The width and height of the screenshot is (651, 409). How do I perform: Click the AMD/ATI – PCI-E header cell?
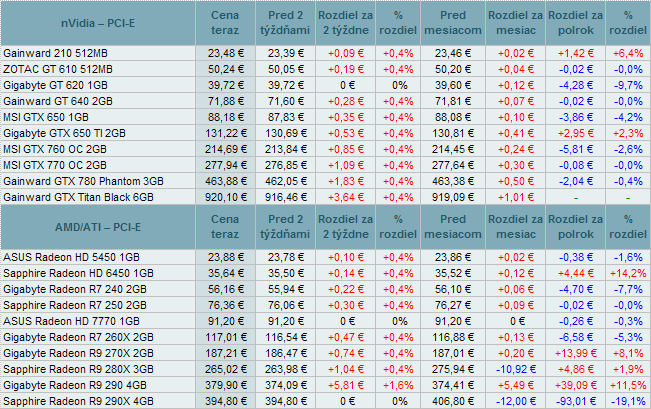coord(98,227)
